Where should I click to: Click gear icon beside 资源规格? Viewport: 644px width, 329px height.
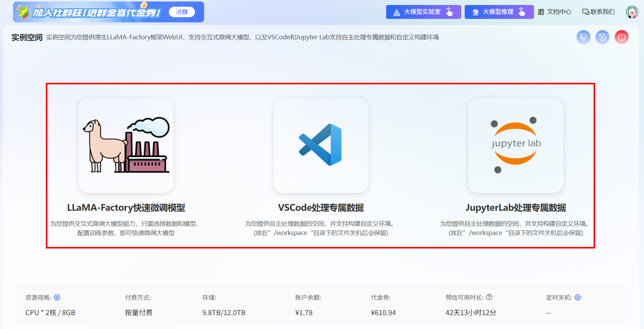(57, 297)
